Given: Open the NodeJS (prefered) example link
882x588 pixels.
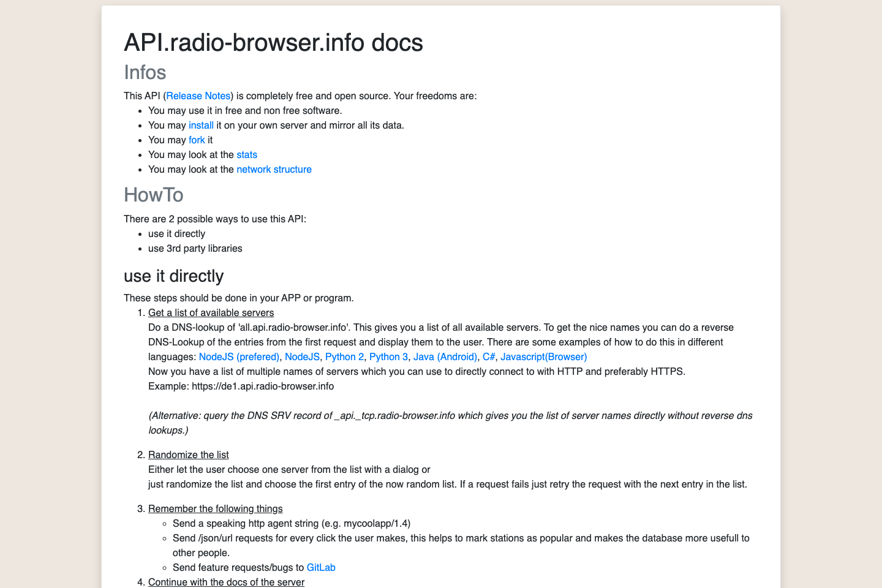Looking at the screenshot, I should point(239,356).
